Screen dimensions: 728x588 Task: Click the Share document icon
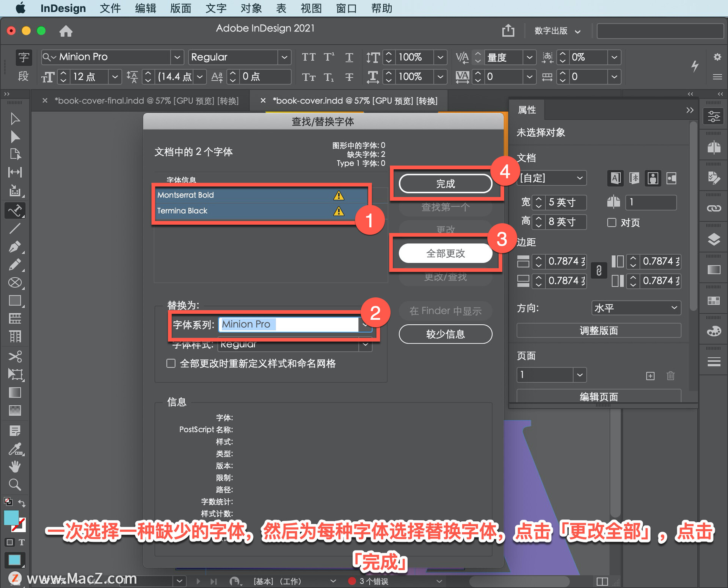508,30
